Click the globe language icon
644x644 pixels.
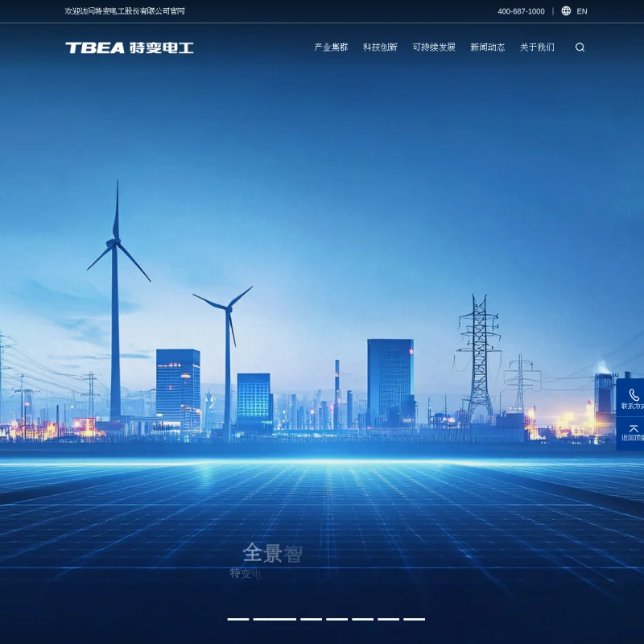coord(566,11)
